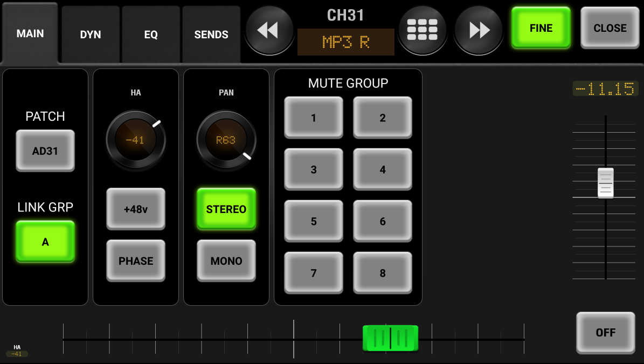The height and width of the screenshot is (364, 644).
Task: Assign channel to mute group 2
Action: click(x=383, y=118)
